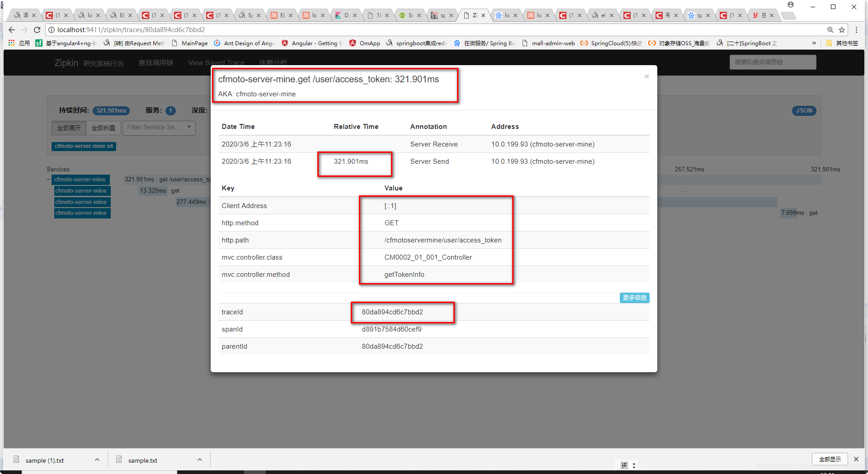Open the MainPage bookmark

(189, 43)
